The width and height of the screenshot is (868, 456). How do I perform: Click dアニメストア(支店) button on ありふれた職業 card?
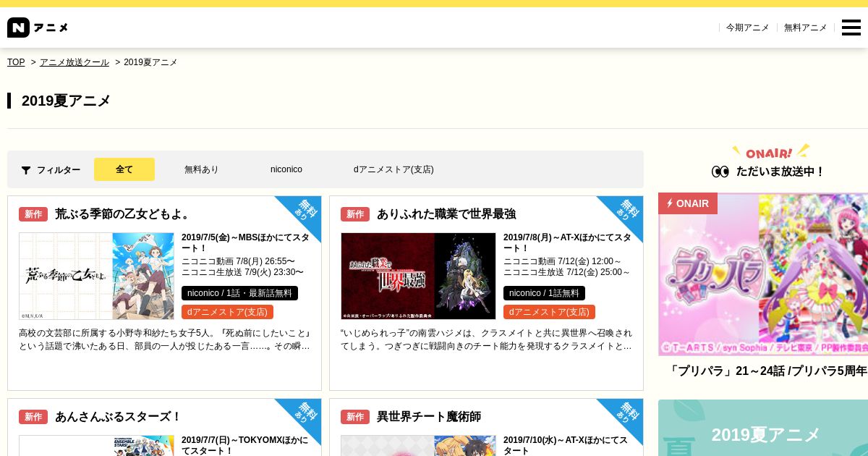(549, 312)
